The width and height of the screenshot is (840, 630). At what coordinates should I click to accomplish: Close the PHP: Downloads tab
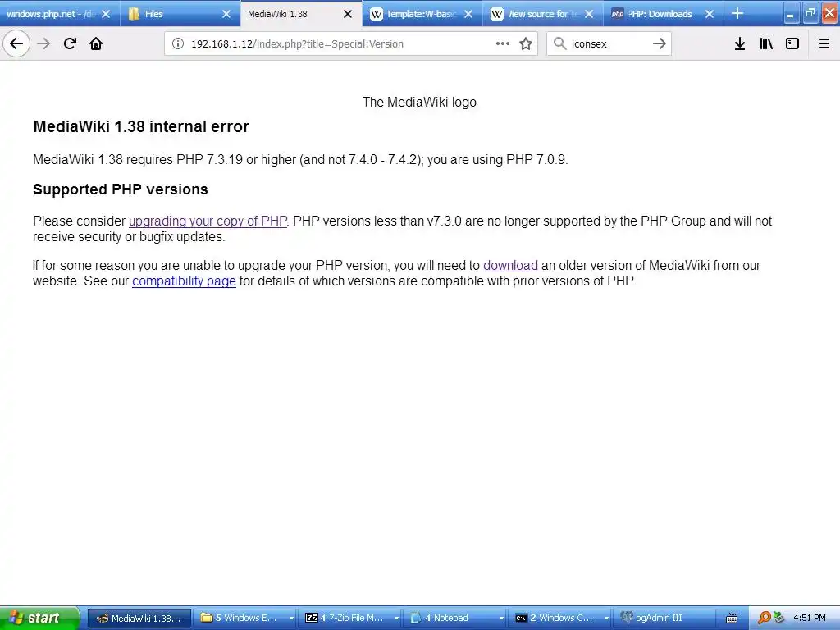point(710,14)
